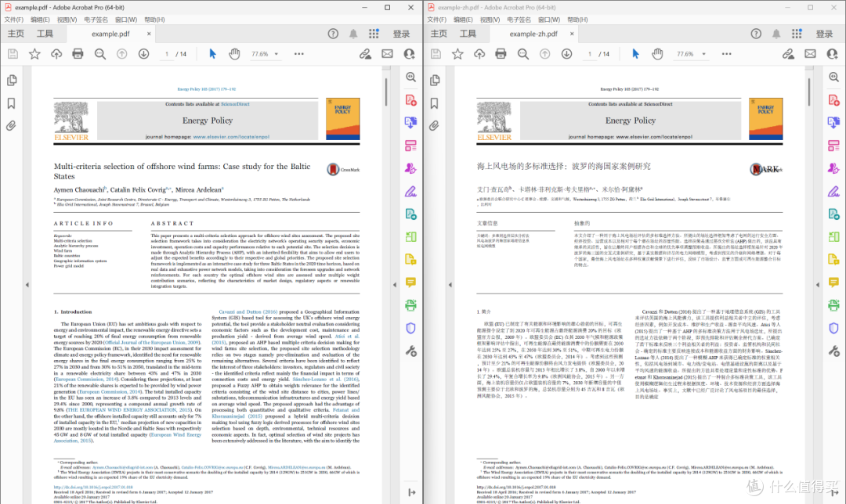This screenshot has width=846, height=504.
Task: Open notifications bell in example.pdf window
Action: pyautogui.click(x=353, y=34)
